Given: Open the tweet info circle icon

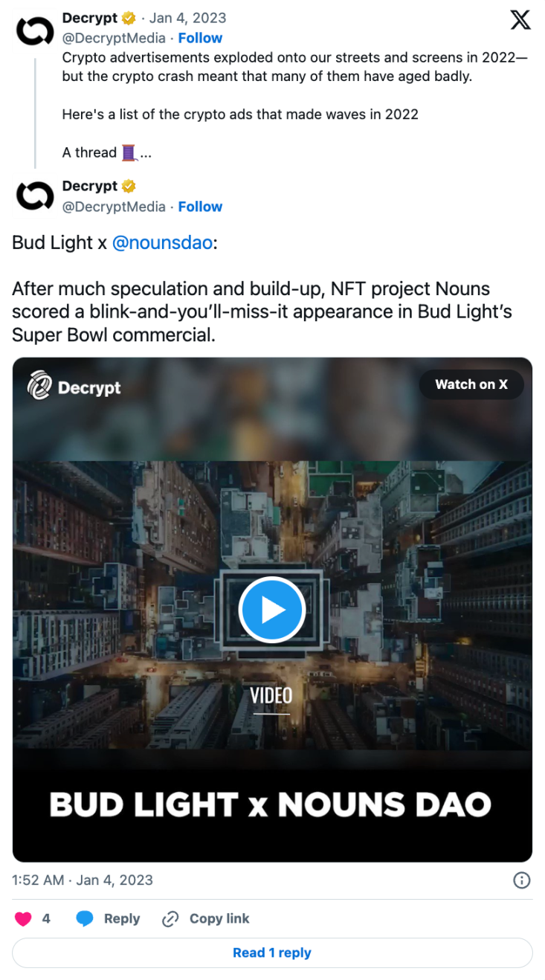Looking at the screenshot, I should [522, 880].
